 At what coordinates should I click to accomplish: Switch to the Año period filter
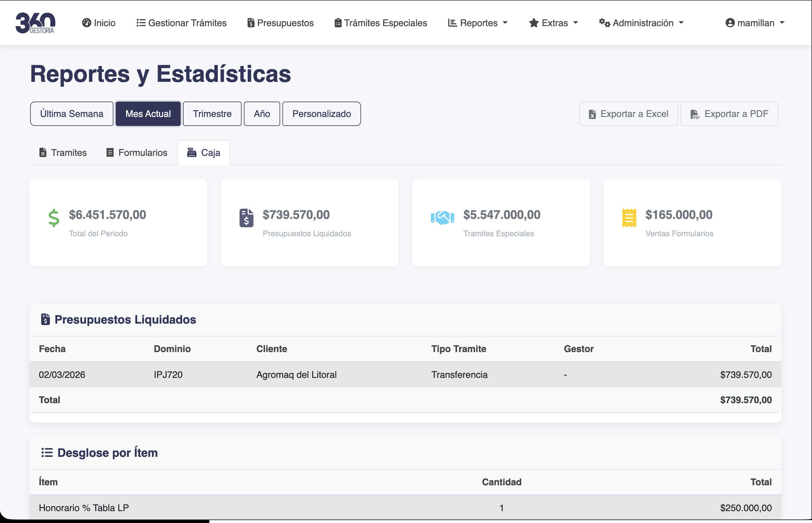point(262,113)
